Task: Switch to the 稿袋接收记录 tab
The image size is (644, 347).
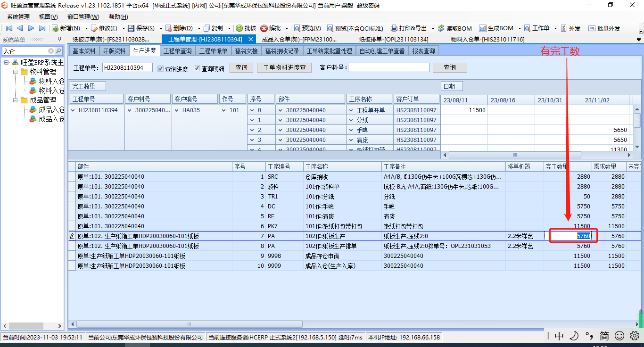Action: pyautogui.click(x=282, y=50)
